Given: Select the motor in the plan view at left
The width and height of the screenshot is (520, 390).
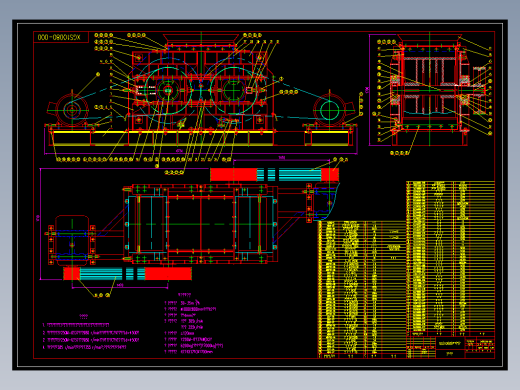Looking at the screenshot, I should pyautogui.click(x=72, y=241).
